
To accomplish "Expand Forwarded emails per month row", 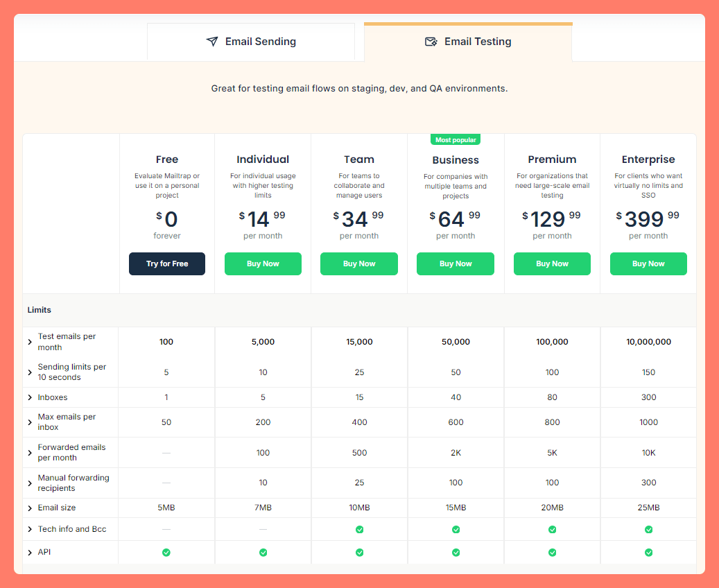I will pos(30,453).
